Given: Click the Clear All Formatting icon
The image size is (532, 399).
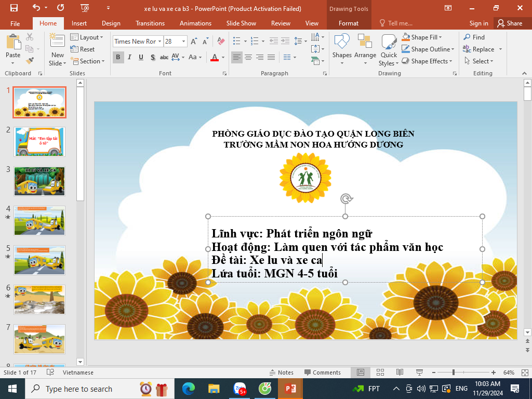Looking at the screenshot, I should click(221, 42).
